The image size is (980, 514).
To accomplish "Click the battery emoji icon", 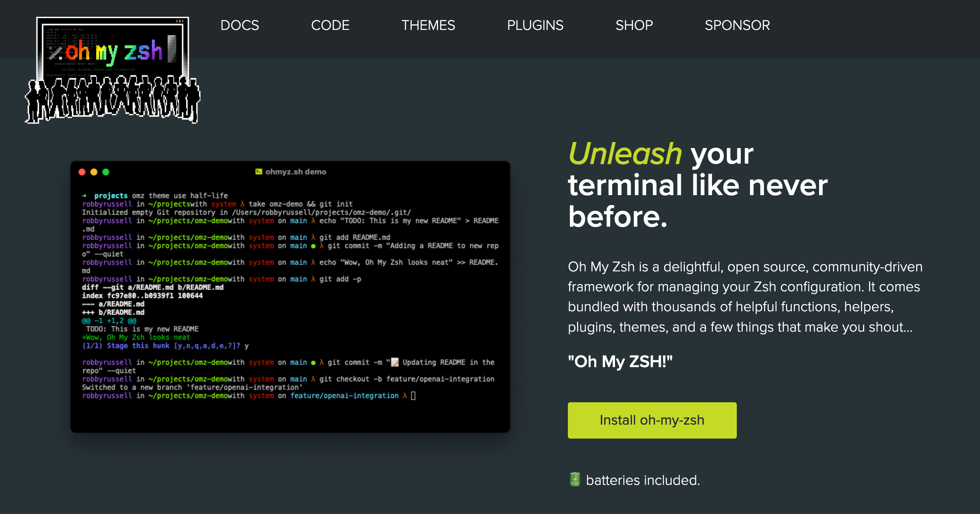I will (575, 479).
